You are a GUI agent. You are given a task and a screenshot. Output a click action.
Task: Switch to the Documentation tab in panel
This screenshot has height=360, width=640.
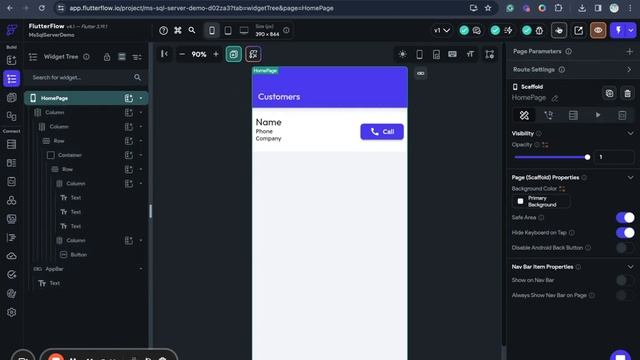point(622,116)
